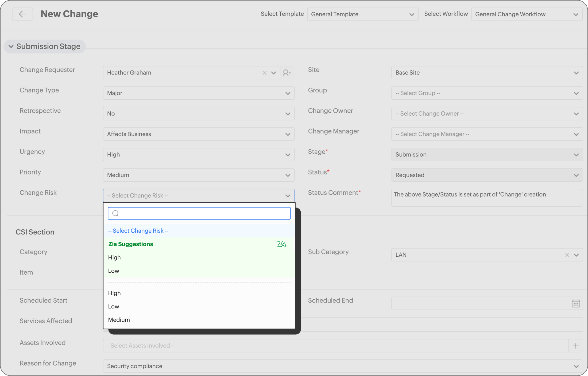The width and height of the screenshot is (588, 376).
Task: Clear the Heather Graham requester selection
Action: pos(264,73)
